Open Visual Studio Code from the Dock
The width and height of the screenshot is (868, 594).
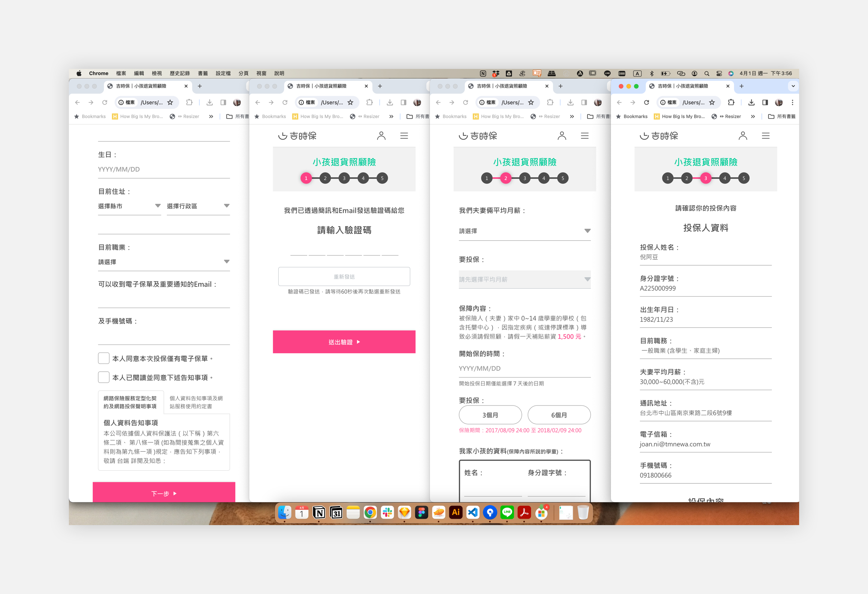[473, 513]
